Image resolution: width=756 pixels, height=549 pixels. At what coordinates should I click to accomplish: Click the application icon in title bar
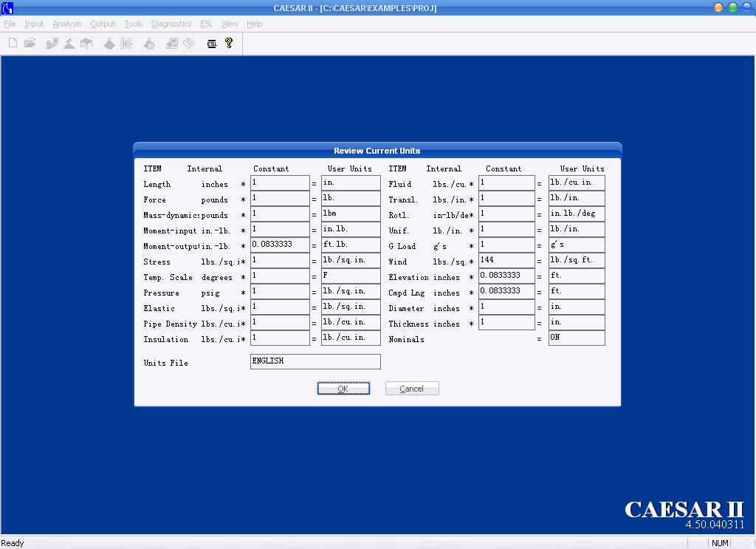[7, 7]
